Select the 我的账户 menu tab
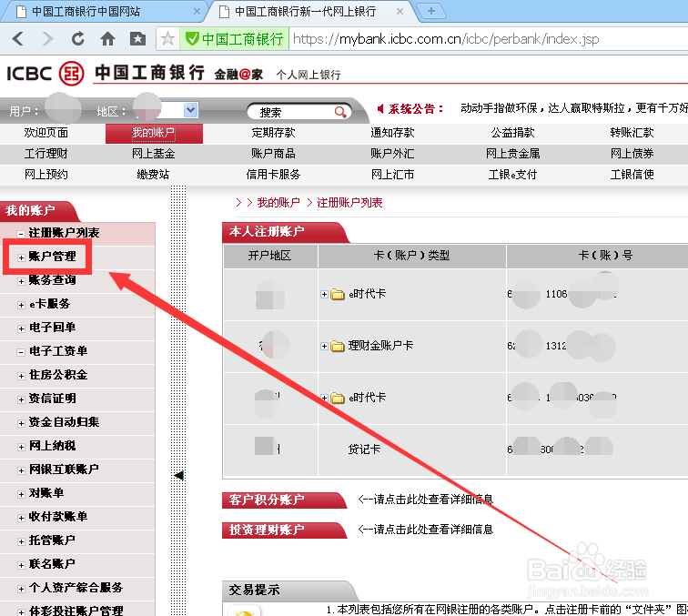This screenshot has width=688, height=616. tap(154, 133)
